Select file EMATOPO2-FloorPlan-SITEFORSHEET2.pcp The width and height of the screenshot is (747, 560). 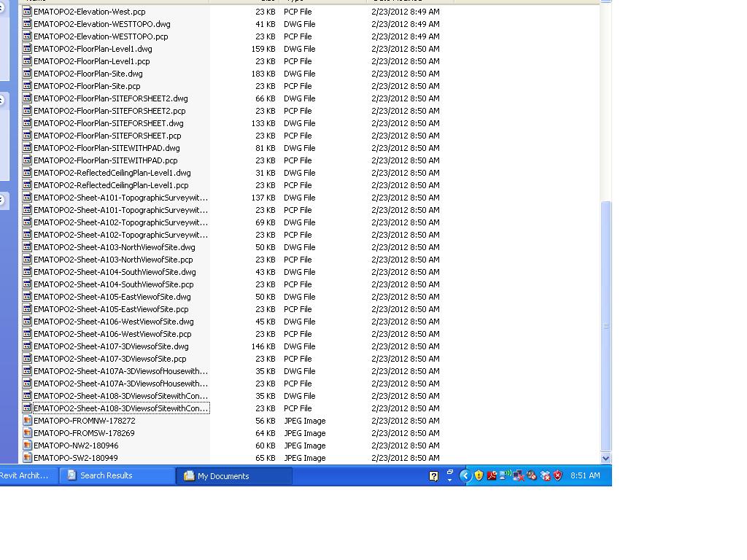coord(109,111)
